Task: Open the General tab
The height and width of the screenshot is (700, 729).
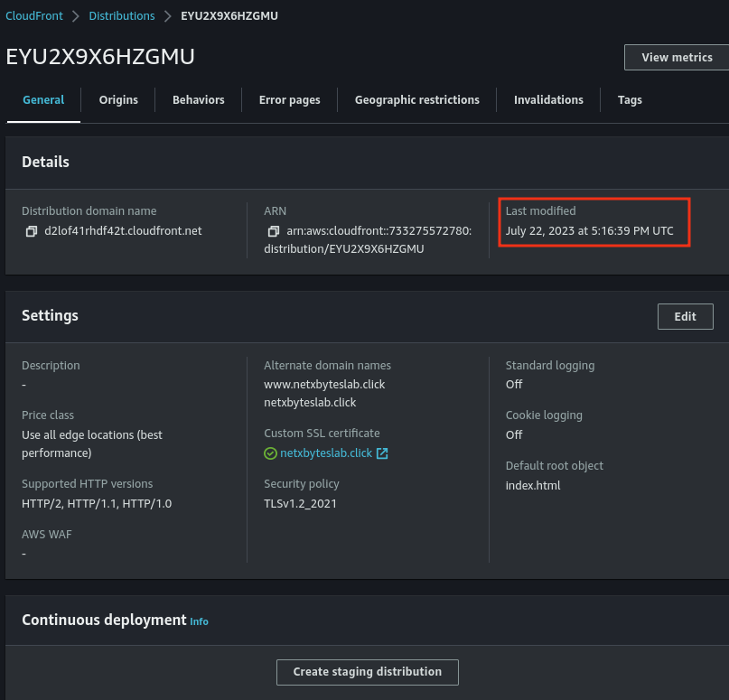Action: 43,100
